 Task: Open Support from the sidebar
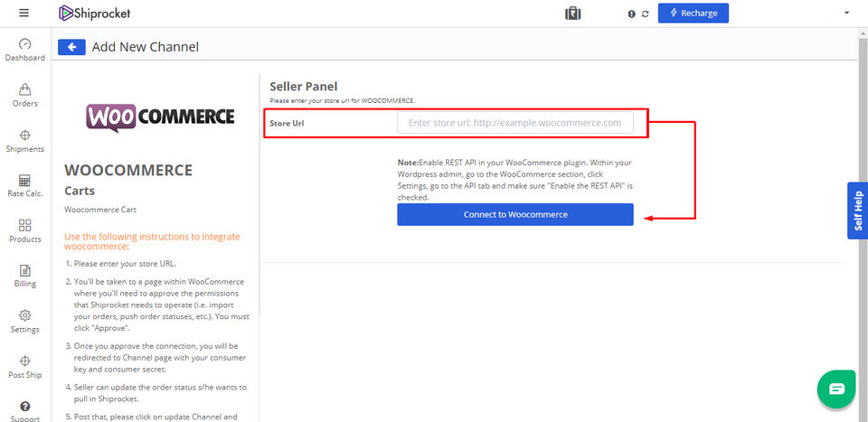24,411
